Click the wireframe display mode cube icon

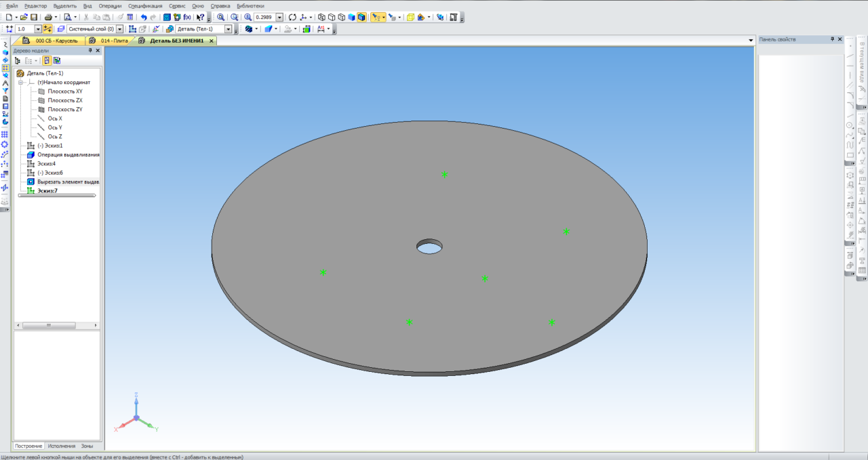pos(322,17)
